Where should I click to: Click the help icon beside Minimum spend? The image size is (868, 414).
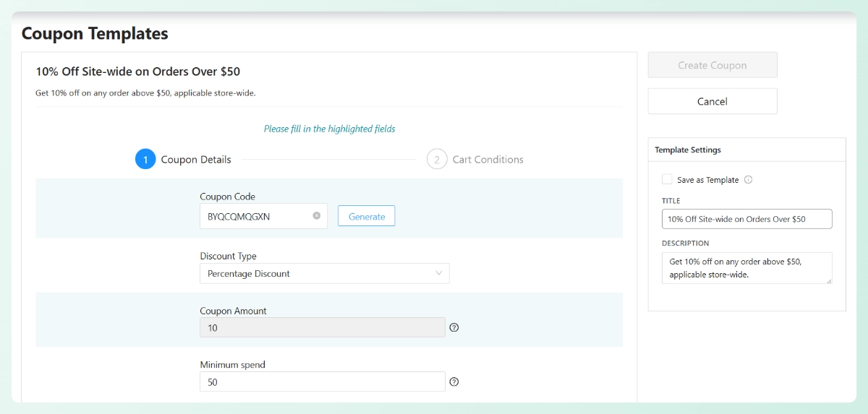(x=454, y=381)
